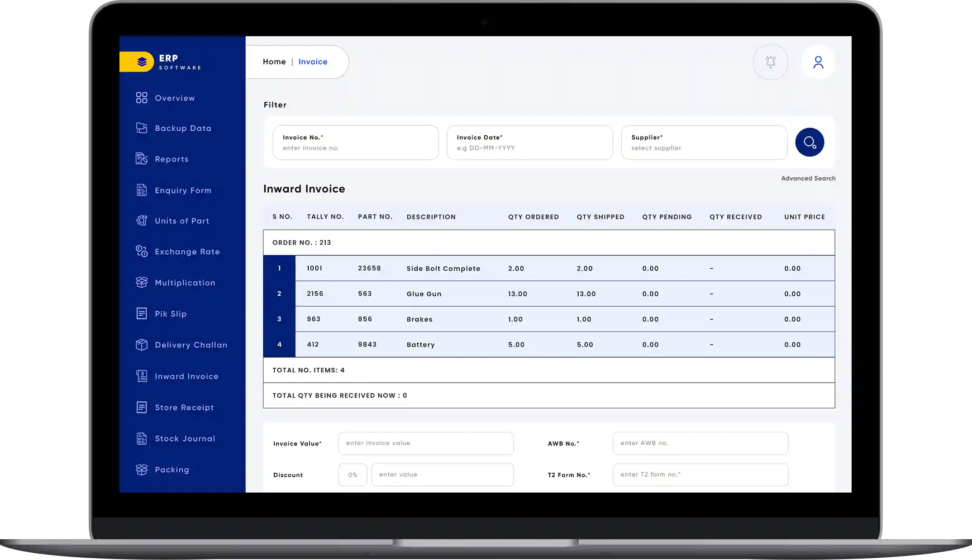
Task: Click the blue search magnifier button
Action: [x=810, y=142]
